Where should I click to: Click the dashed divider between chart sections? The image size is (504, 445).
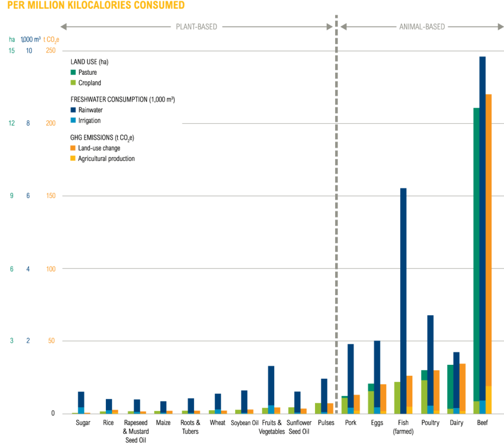pos(337,221)
